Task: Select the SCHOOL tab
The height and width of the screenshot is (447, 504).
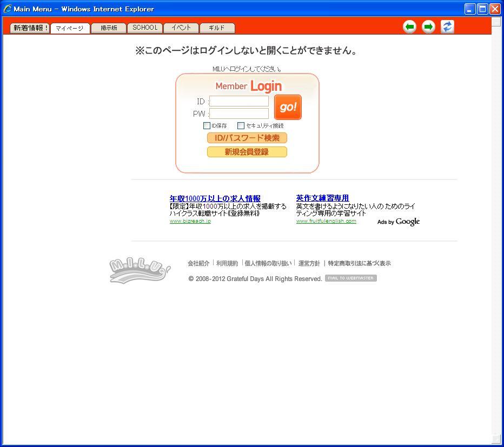Action: (145, 28)
